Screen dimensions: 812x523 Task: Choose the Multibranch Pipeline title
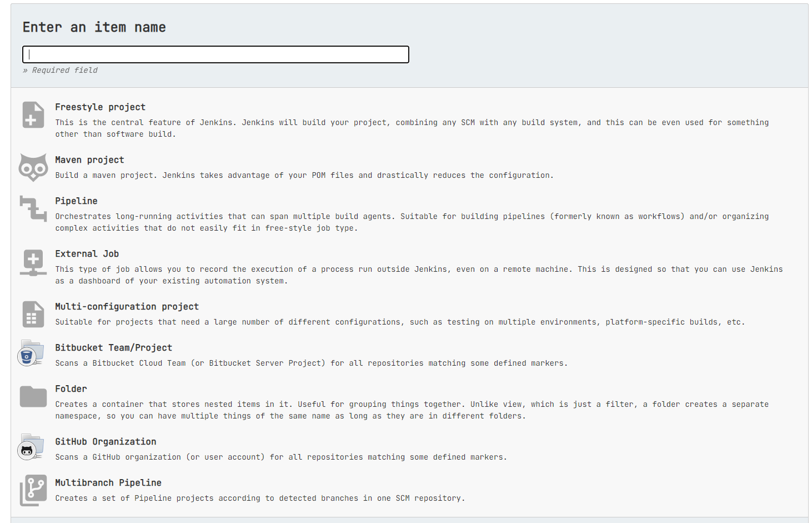point(108,483)
